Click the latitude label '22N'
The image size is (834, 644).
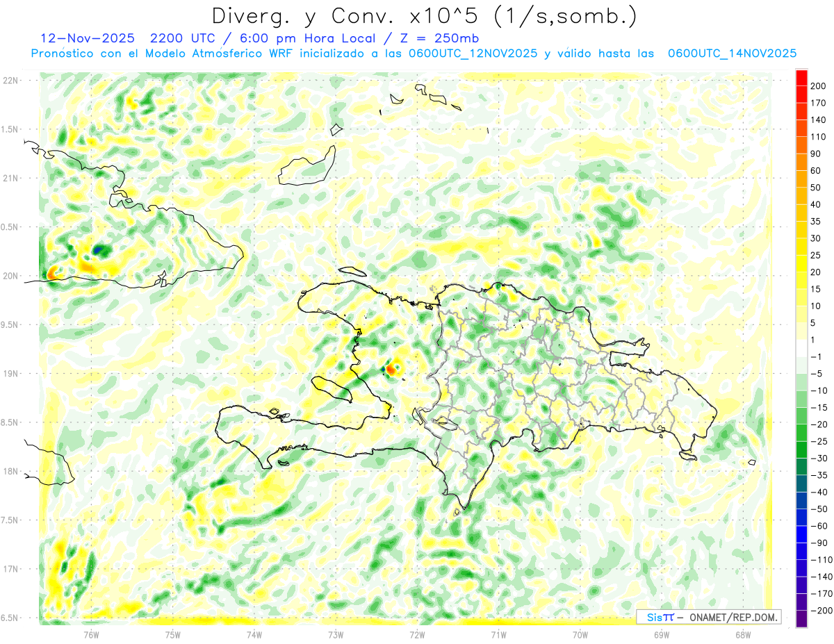[10, 80]
